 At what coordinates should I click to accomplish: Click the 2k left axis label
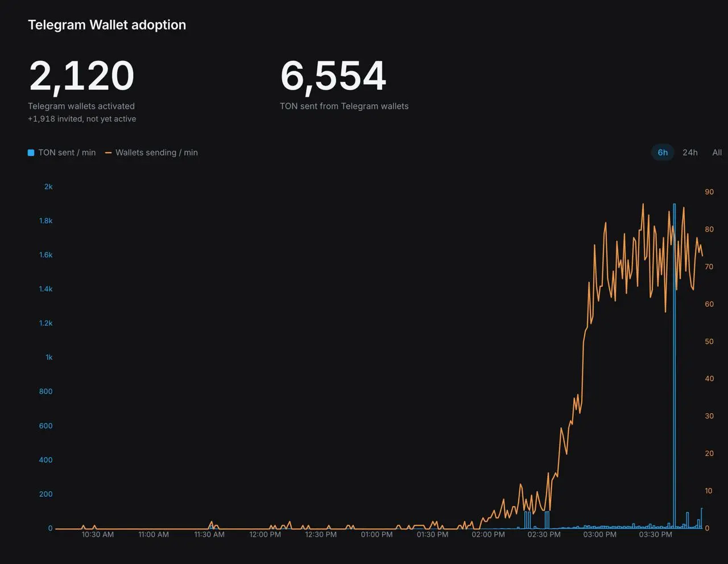48,187
